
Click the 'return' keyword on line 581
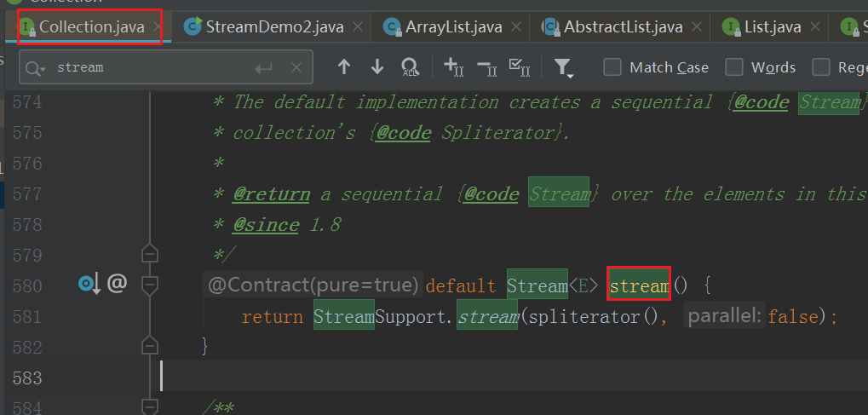coord(272,316)
